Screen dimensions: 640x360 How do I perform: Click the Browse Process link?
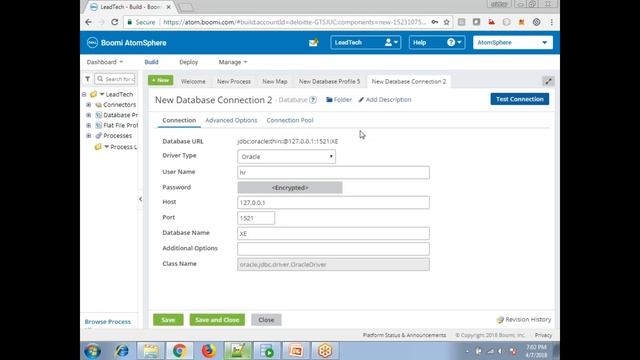pyautogui.click(x=108, y=322)
